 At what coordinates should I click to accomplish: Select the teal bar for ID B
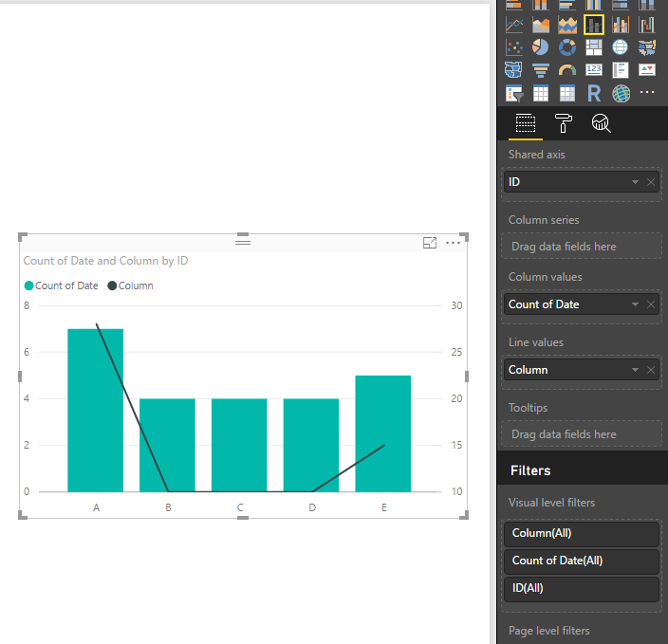167,446
